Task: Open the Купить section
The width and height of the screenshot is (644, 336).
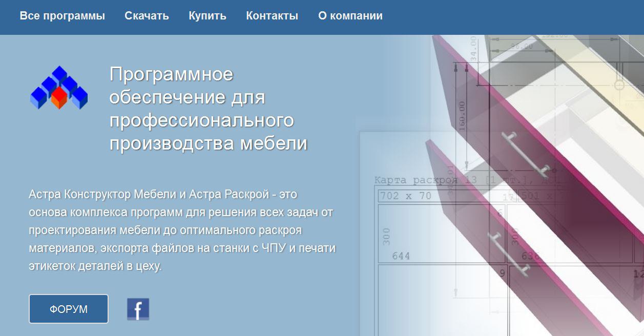Action: pos(207,16)
